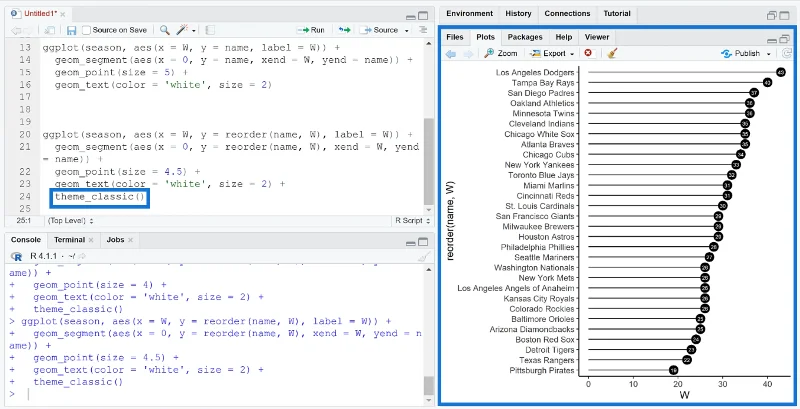Refresh the current plot
800x409 pixels.
point(787,53)
